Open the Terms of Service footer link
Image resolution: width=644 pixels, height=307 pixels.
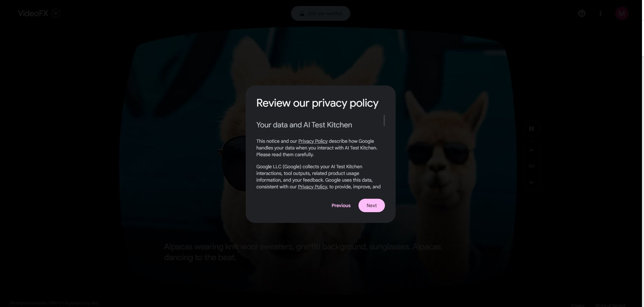[610, 305]
